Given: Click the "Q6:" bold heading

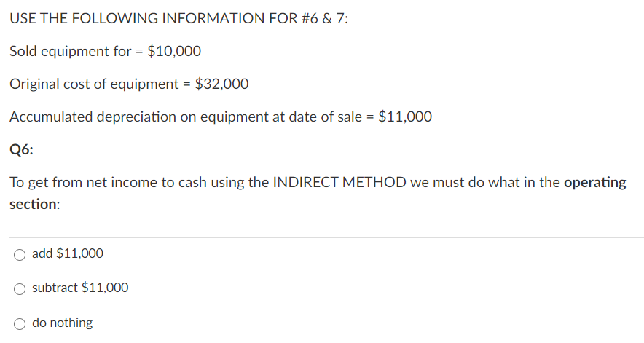Looking at the screenshot, I should pos(21,149).
